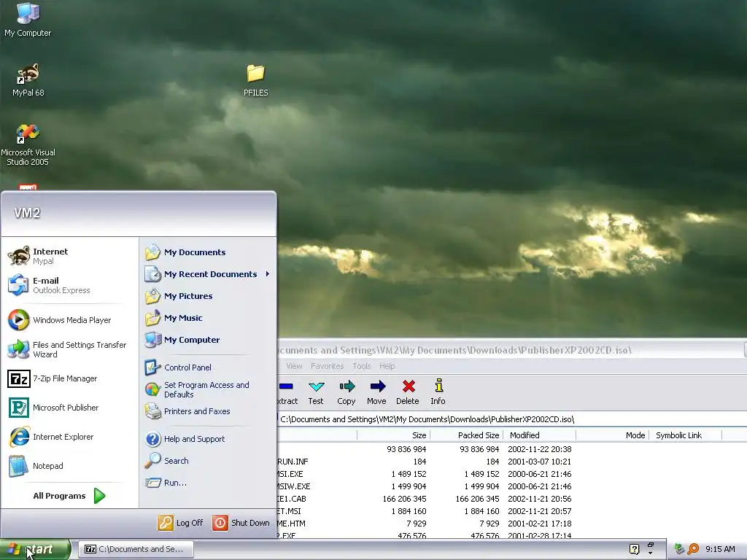
Task: Click Move in 7-Zip toolbar
Action: pyautogui.click(x=376, y=392)
